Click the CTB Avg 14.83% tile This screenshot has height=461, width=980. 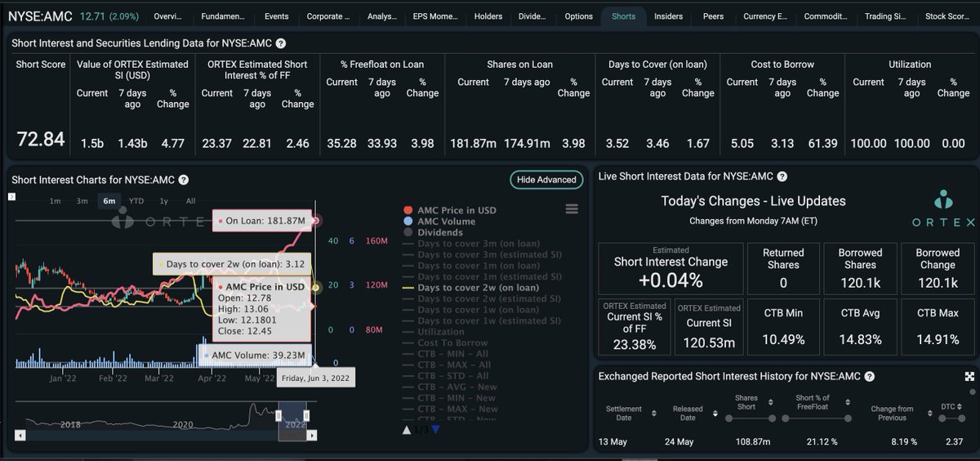point(860,326)
